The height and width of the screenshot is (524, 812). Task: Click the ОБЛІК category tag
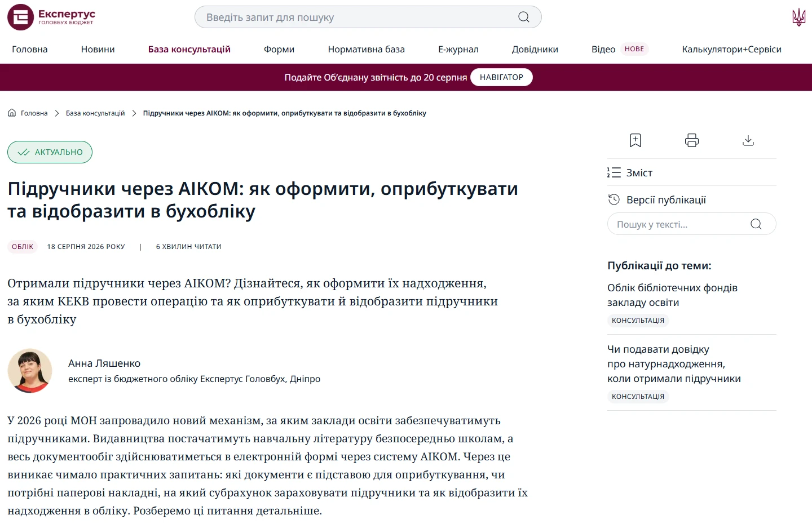[23, 247]
